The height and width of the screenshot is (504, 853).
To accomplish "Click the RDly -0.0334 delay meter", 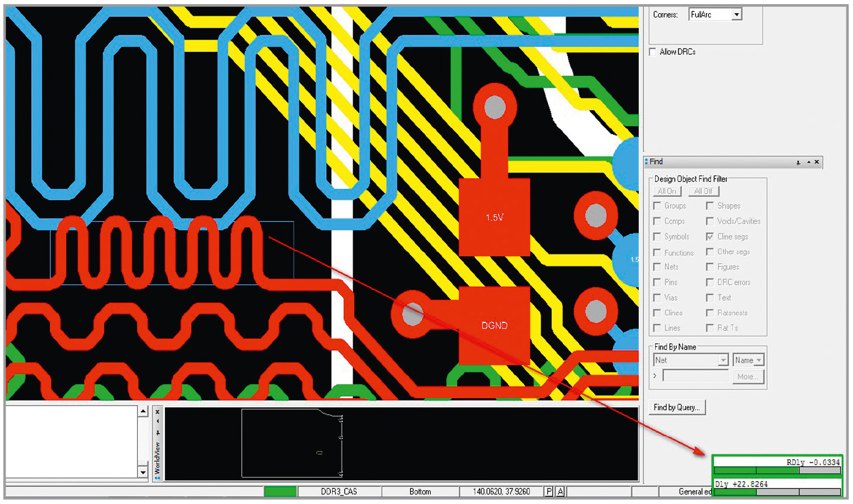I will coord(778,466).
